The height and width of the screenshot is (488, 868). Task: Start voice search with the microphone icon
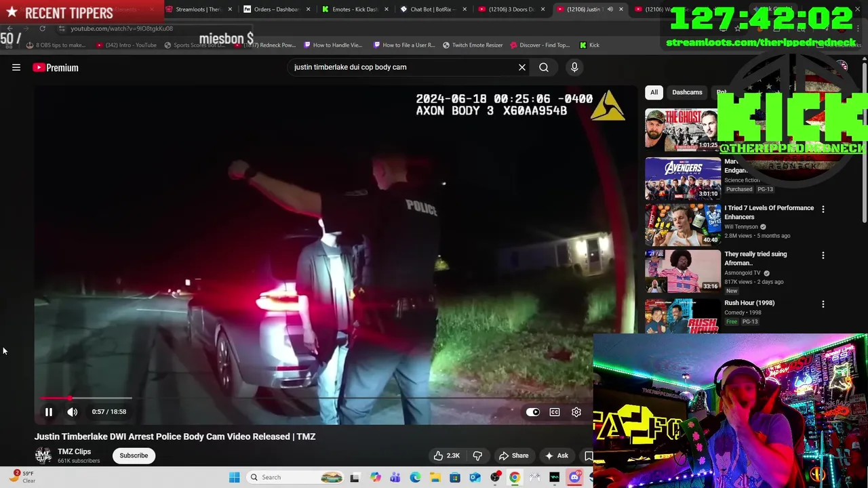point(574,67)
